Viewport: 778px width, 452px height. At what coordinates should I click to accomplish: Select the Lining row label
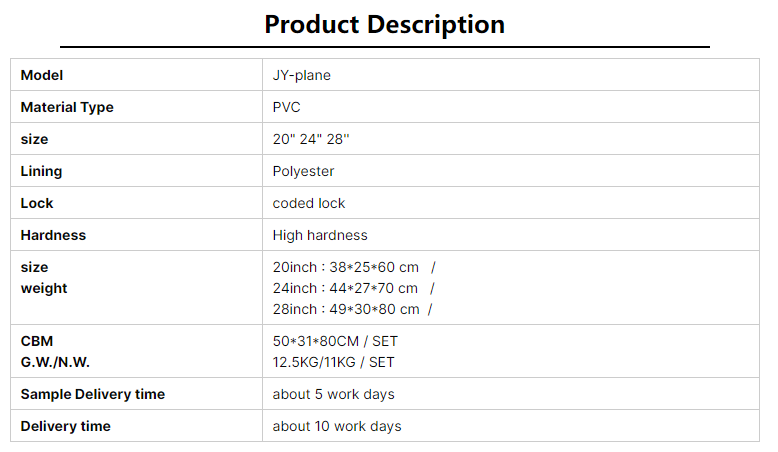(41, 171)
